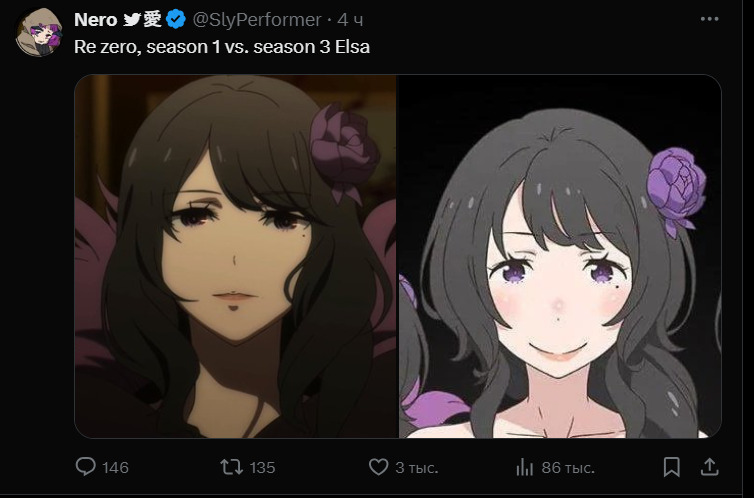Viewport: 754px width, 498px height.
Task: Open the view analytics bar chart icon
Action: coord(525,467)
